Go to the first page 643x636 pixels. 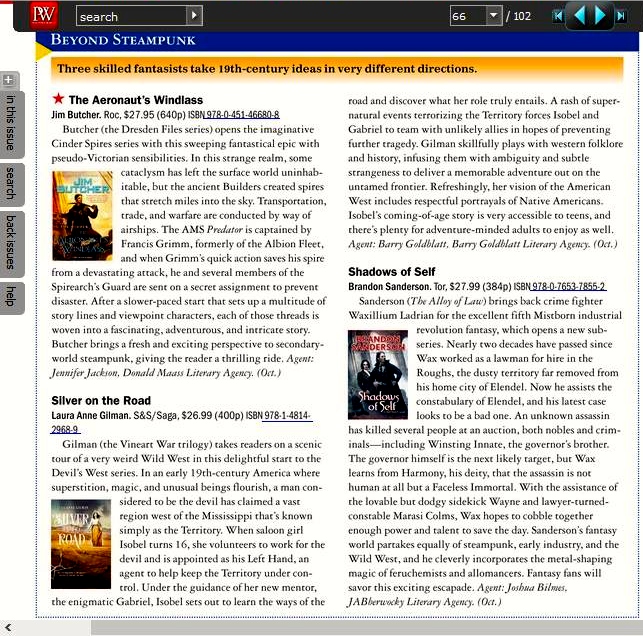pyautogui.click(x=558, y=16)
